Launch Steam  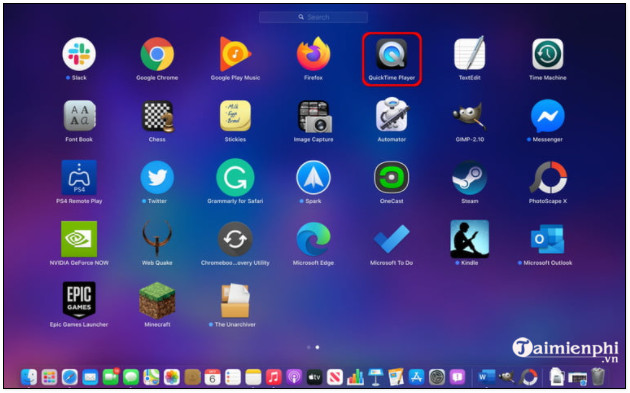point(470,177)
